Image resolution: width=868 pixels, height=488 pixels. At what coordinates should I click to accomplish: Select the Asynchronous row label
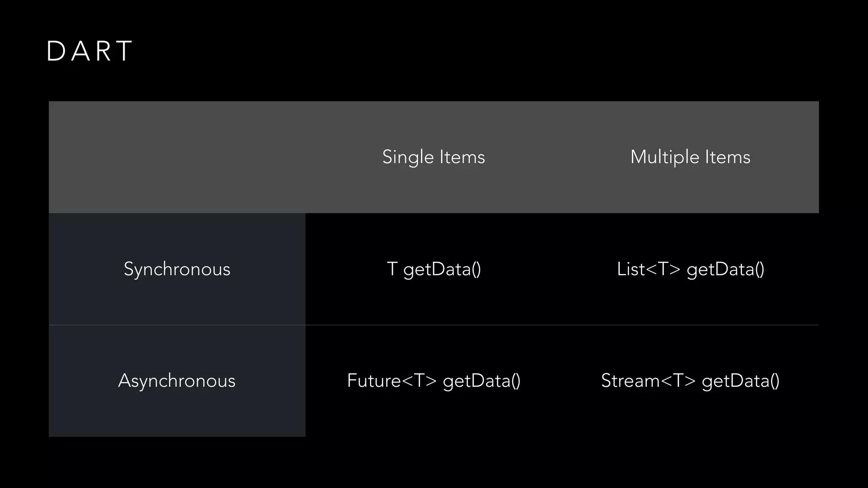[x=177, y=380]
